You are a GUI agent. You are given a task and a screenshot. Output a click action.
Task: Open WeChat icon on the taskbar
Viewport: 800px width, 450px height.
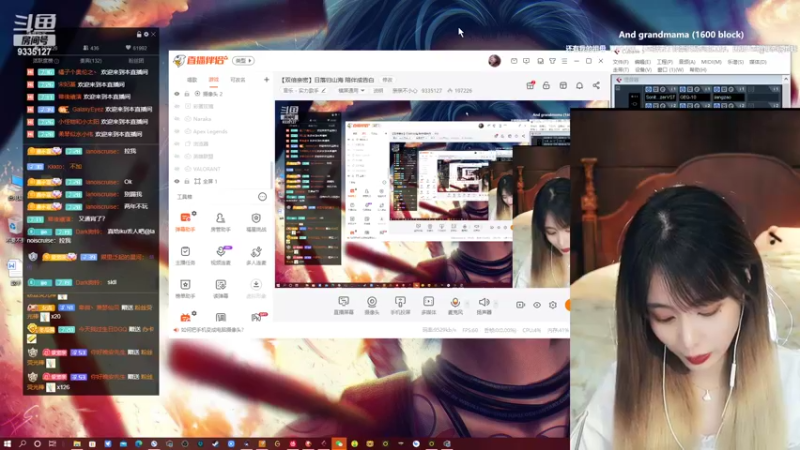pyautogui.click(x=339, y=444)
